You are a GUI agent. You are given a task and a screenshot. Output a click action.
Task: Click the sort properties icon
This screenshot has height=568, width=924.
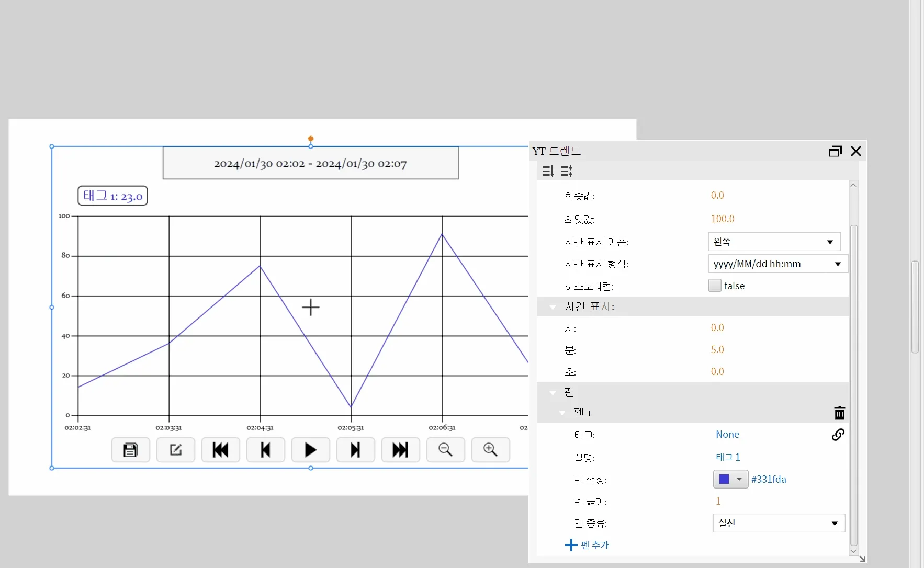548,171
